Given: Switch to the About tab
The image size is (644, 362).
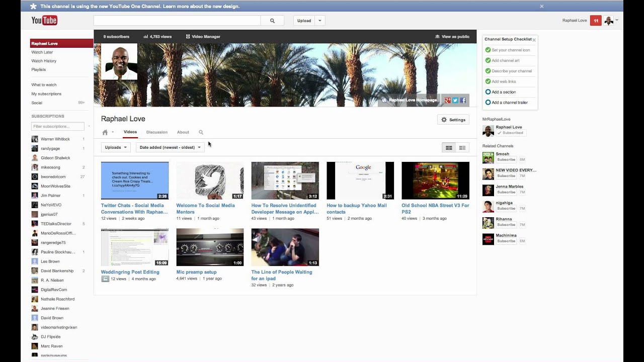Looking at the screenshot, I should [183, 132].
